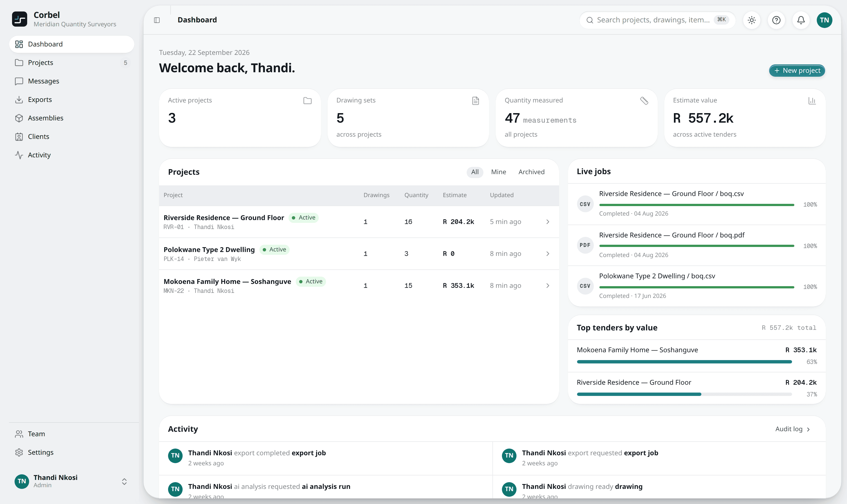Click the New project button
This screenshot has height=504, width=847.
(x=797, y=71)
